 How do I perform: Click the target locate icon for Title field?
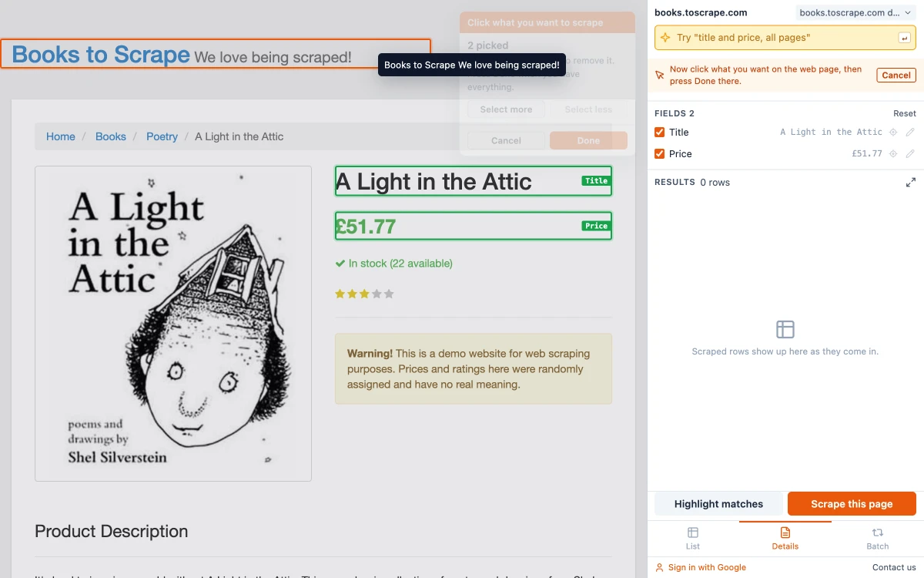pyautogui.click(x=893, y=133)
